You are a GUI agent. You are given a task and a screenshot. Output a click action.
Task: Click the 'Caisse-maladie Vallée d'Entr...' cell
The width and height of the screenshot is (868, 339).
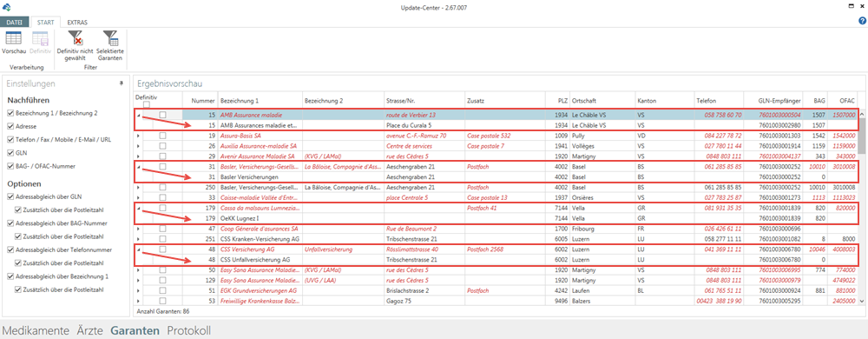click(260, 197)
